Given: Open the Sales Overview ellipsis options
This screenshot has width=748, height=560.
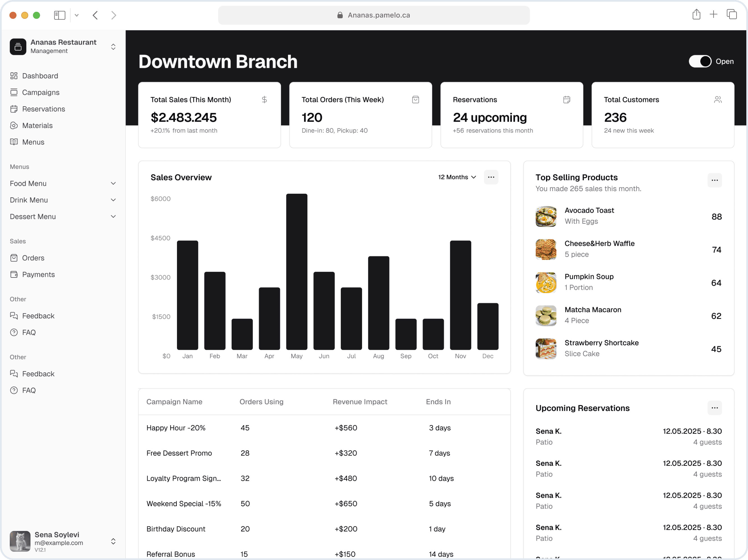Looking at the screenshot, I should tap(491, 177).
